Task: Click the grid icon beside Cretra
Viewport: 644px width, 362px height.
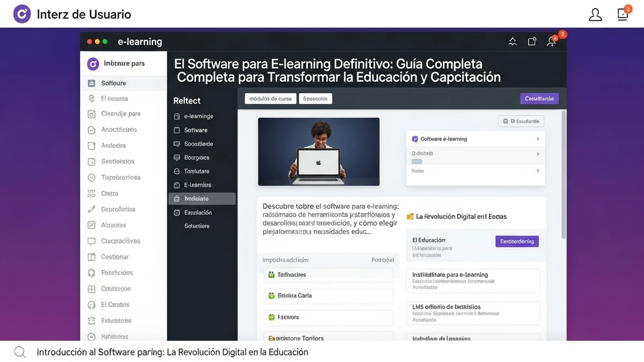Action: click(x=91, y=194)
